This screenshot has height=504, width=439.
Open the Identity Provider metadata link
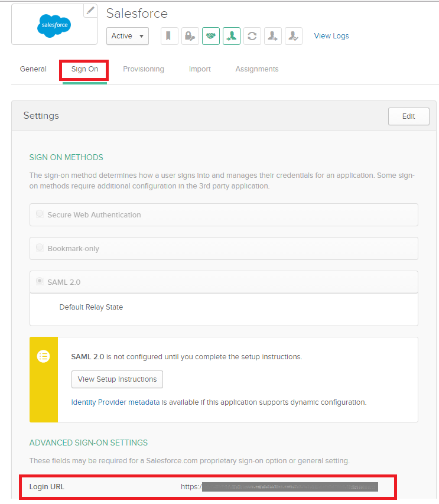pos(115,402)
